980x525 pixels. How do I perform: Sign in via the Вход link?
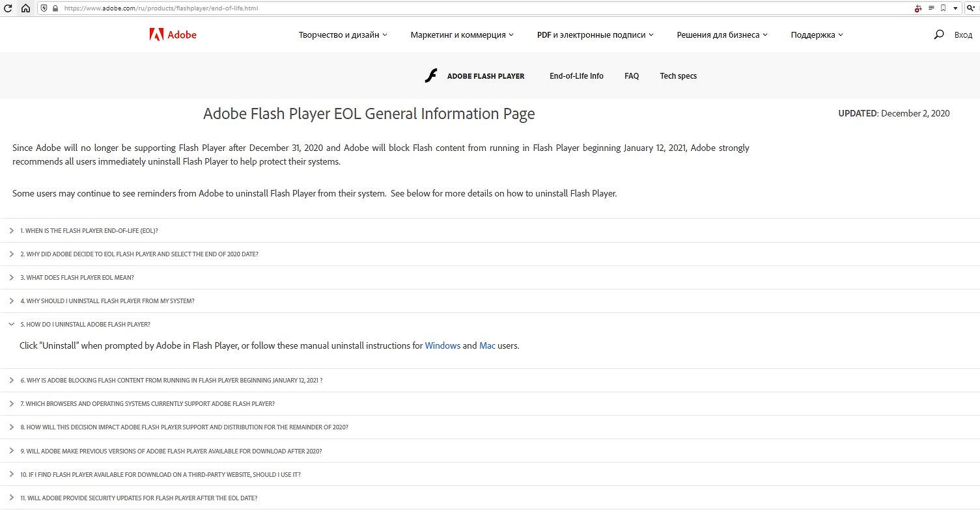click(x=963, y=35)
